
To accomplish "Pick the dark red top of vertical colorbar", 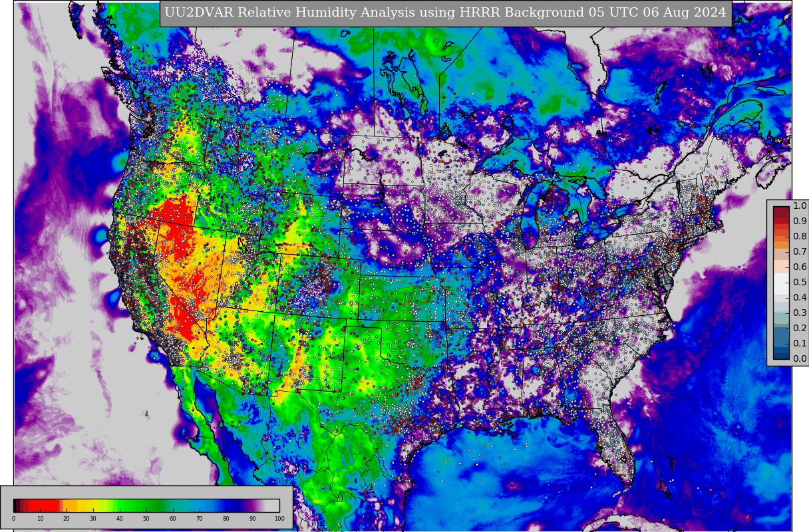I will 781,212.
